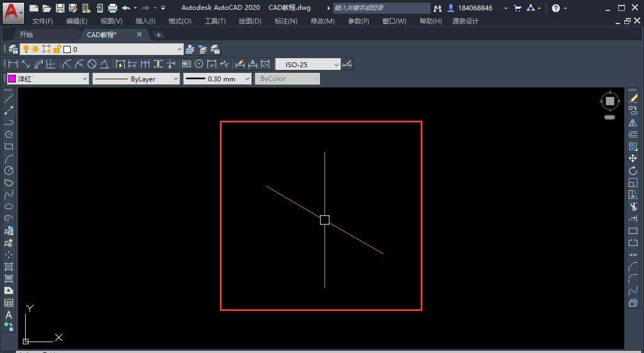Select the Line tool in the Draw toolbar

(x=8, y=99)
